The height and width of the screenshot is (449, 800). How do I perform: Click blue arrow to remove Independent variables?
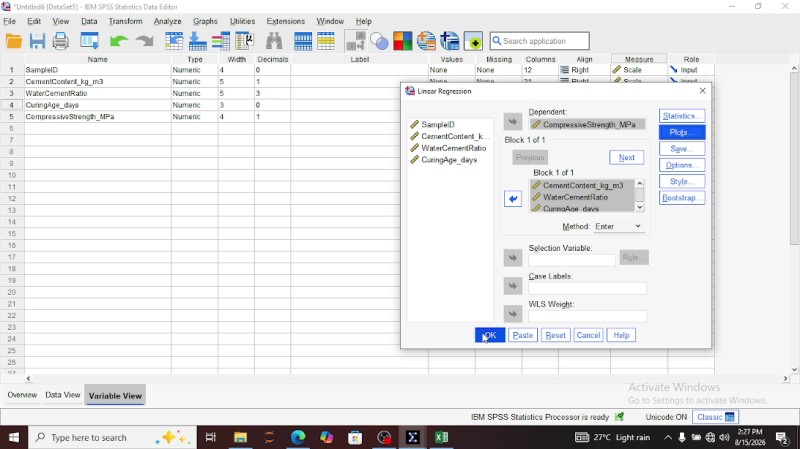tap(513, 199)
